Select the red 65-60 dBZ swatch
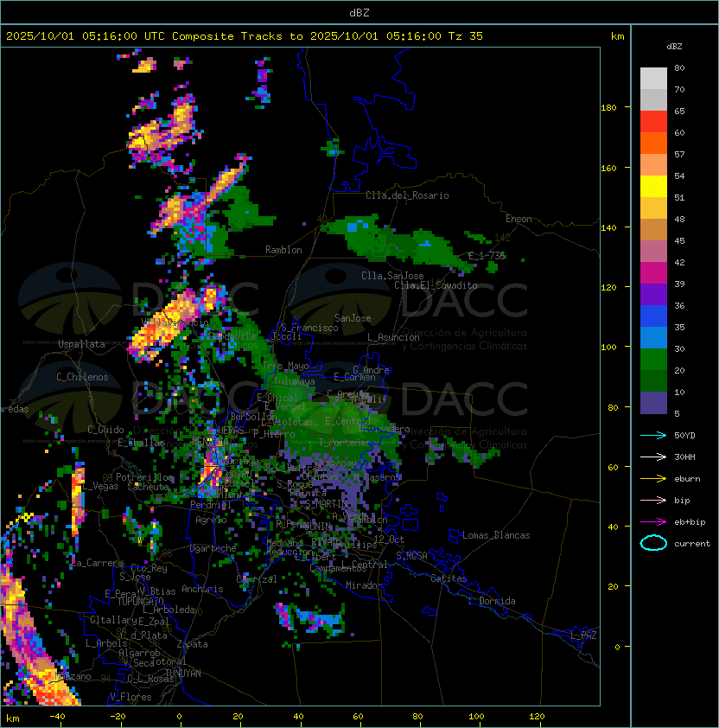The image size is (719, 728). click(x=653, y=122)
